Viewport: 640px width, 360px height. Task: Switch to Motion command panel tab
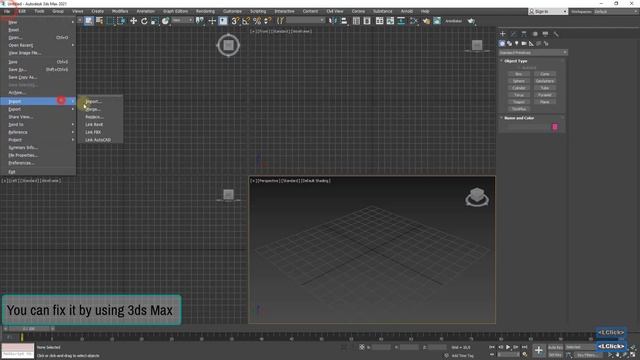535,34
